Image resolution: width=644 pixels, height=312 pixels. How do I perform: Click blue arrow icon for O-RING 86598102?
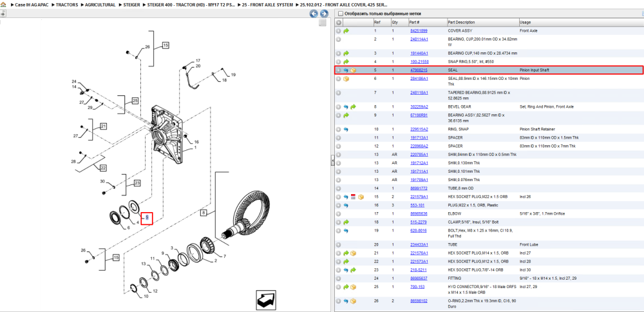click(346, 301)
